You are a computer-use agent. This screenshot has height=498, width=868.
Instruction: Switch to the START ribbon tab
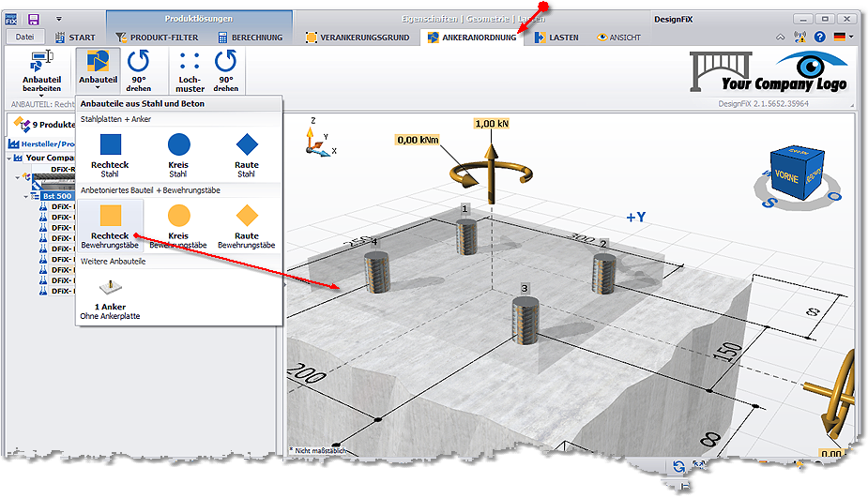coord(75,38)
